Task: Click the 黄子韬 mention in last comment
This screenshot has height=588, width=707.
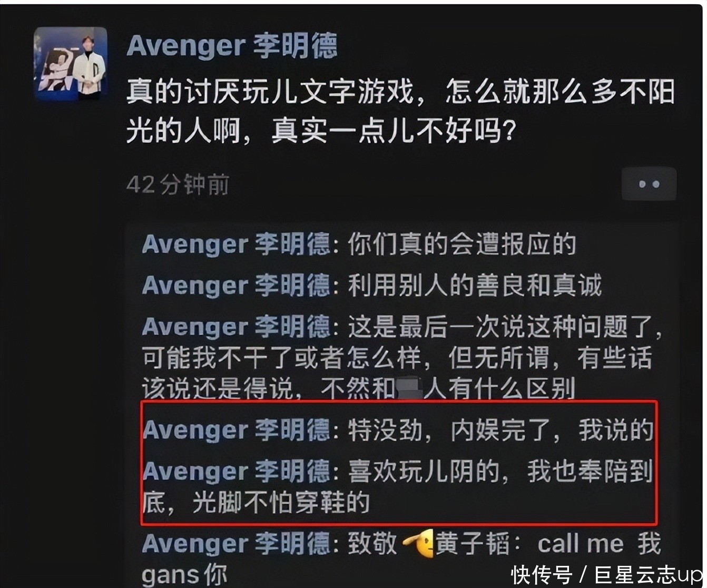Action: pos(472,544)
